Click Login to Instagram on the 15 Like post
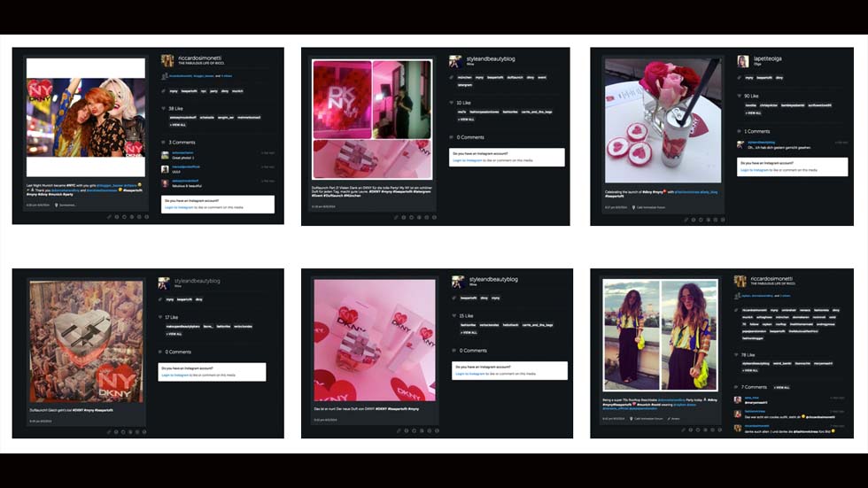Screen dimensions: 868x488 click(469, 374)
